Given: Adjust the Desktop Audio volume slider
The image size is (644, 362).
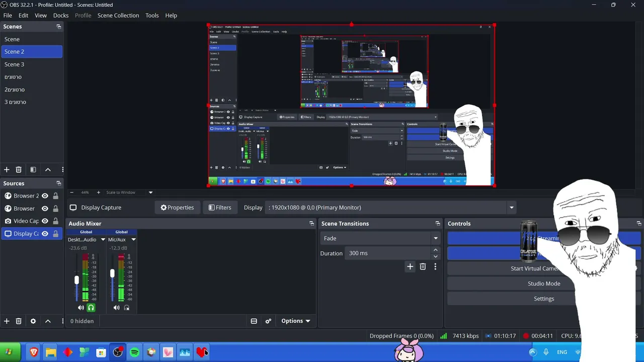Looking at the screenshot, I should coord(76,280).
